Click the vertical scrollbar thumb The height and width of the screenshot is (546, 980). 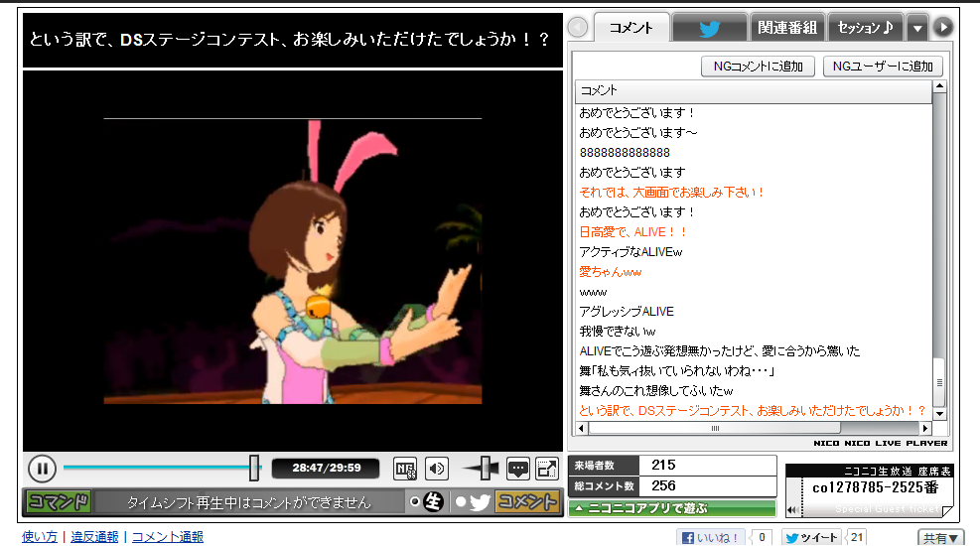point(939,382)
